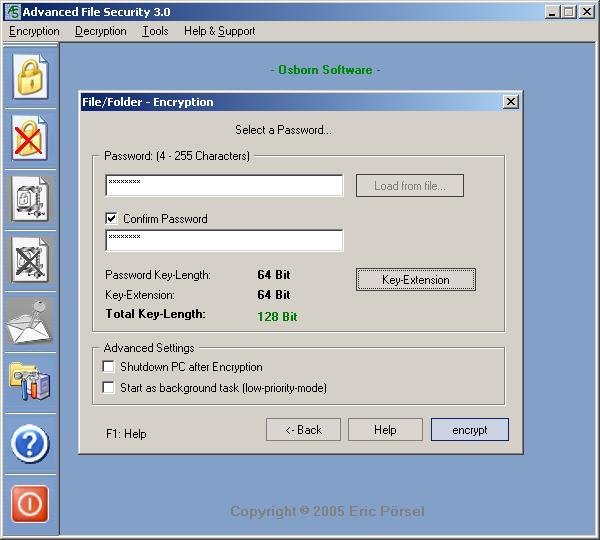This screenshot has height=540, width=600.
Task: Click the green 128 Bit total value
Action: click(277, 316)
